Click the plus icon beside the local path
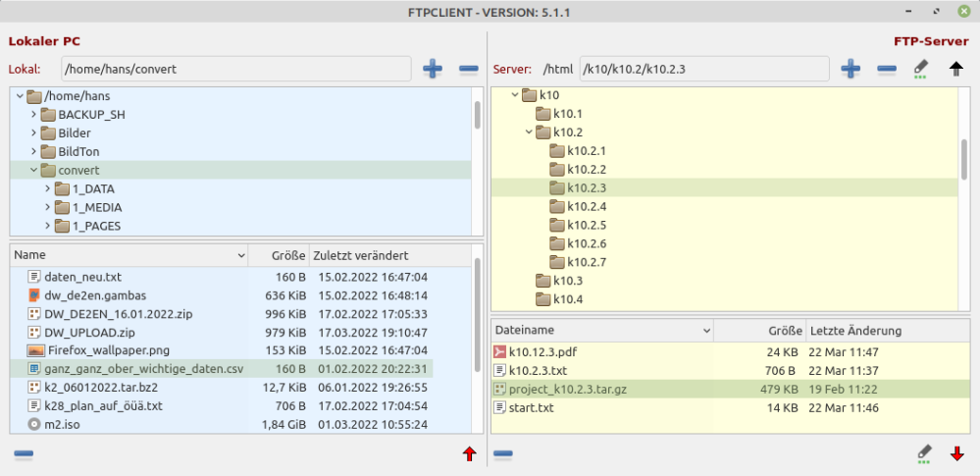Image resolution: width=980 pixels, height=476 pixels. [433, 69]
